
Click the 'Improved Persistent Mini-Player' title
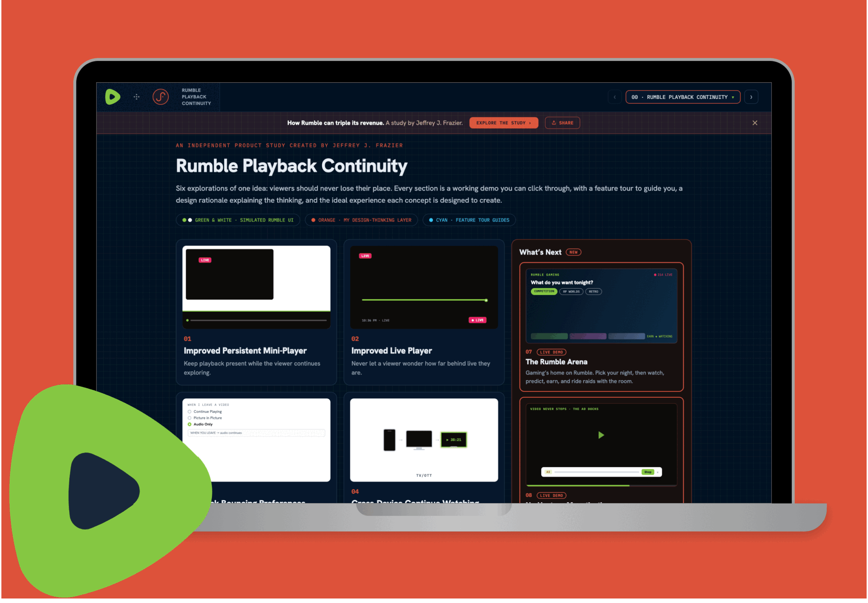point(245,351)
